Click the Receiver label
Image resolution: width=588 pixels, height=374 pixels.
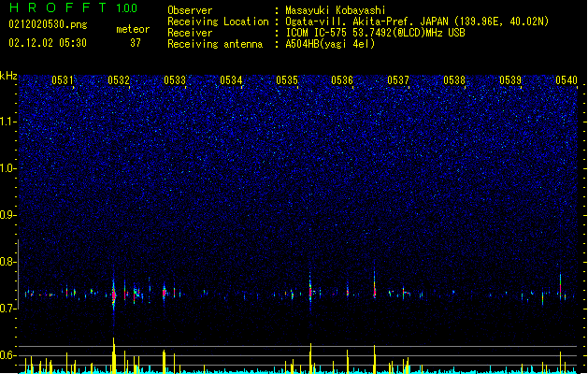coord(190,33)
